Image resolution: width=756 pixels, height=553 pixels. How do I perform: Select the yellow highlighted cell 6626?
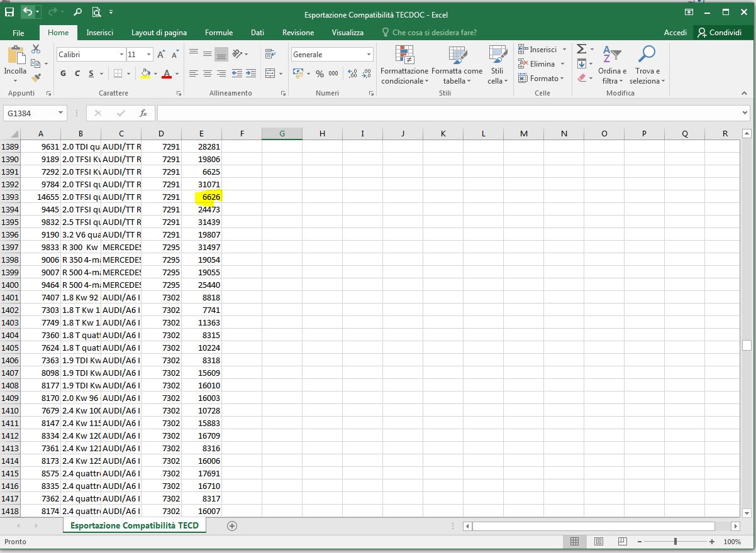(x=201, y=197)
